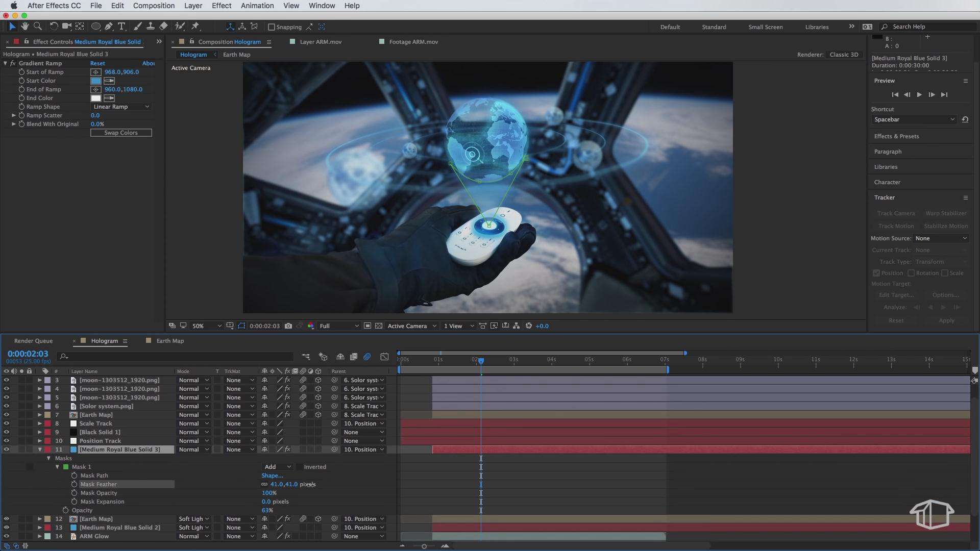Click the Swap Colors button

[121, 133]
